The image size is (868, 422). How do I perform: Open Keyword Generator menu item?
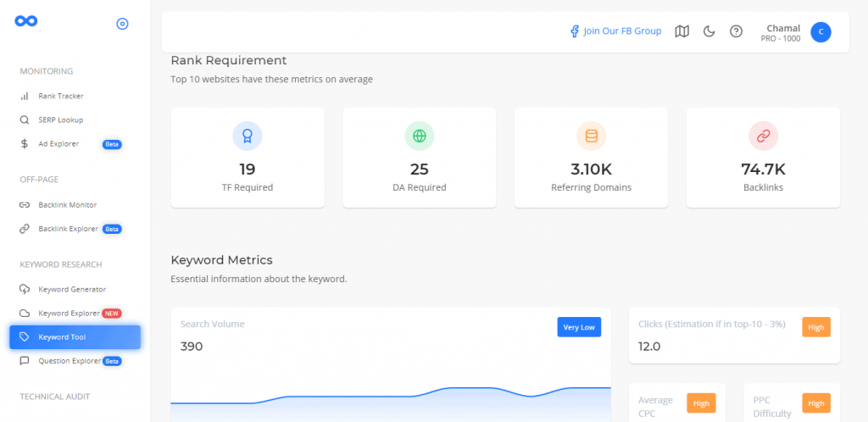pyautogui.click(x=72, y=289)
